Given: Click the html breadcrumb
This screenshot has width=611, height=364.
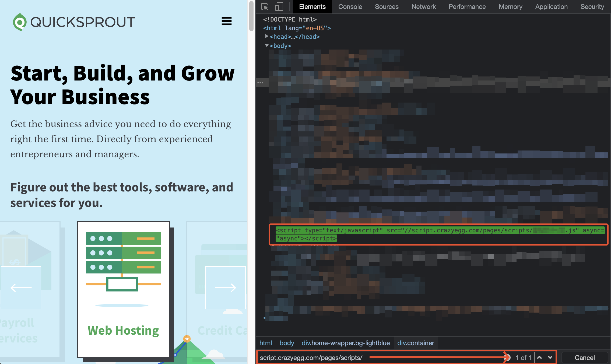Looking at the screenshot, I should [x=265, y=343].
